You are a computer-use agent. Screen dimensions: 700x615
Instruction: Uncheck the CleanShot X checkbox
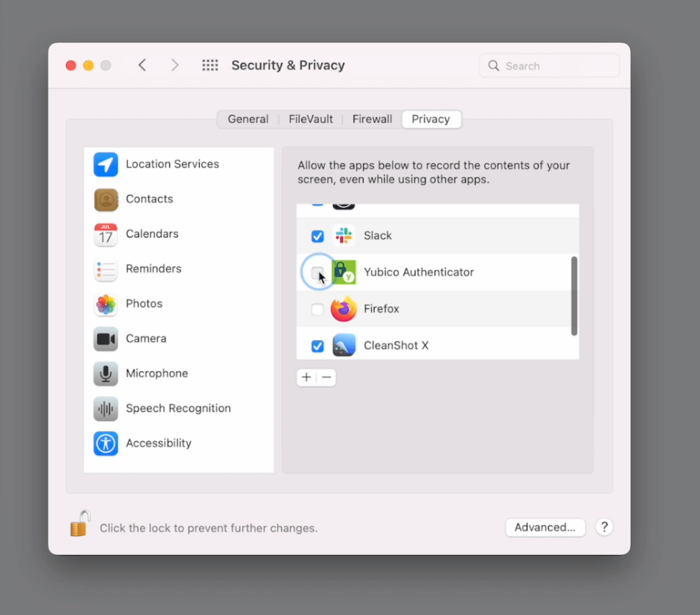point(317,346)
